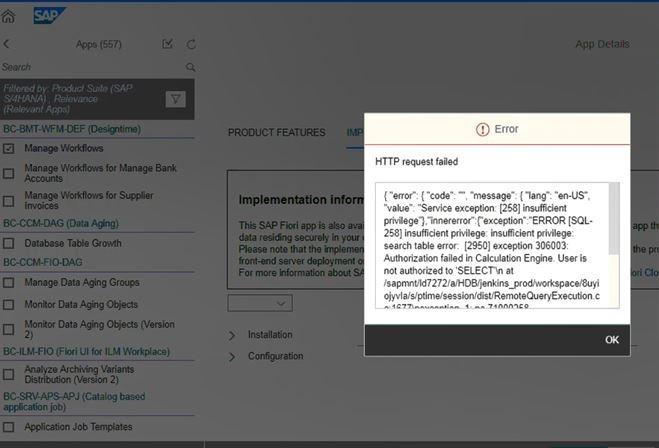This screenshot has height=448, width=659.
Task: Open the Manage Workflows list item
Action: (x=64, y=148)
